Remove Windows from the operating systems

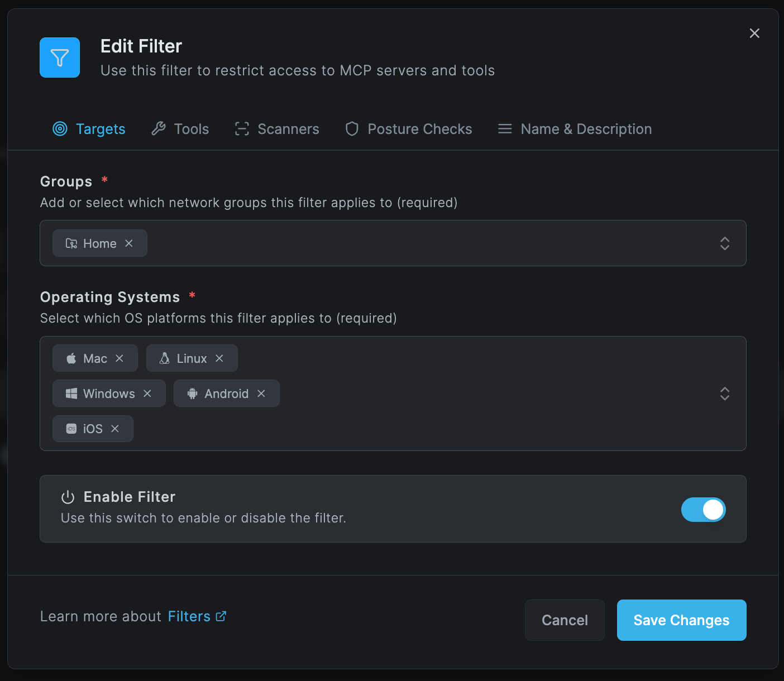point(147,393)
